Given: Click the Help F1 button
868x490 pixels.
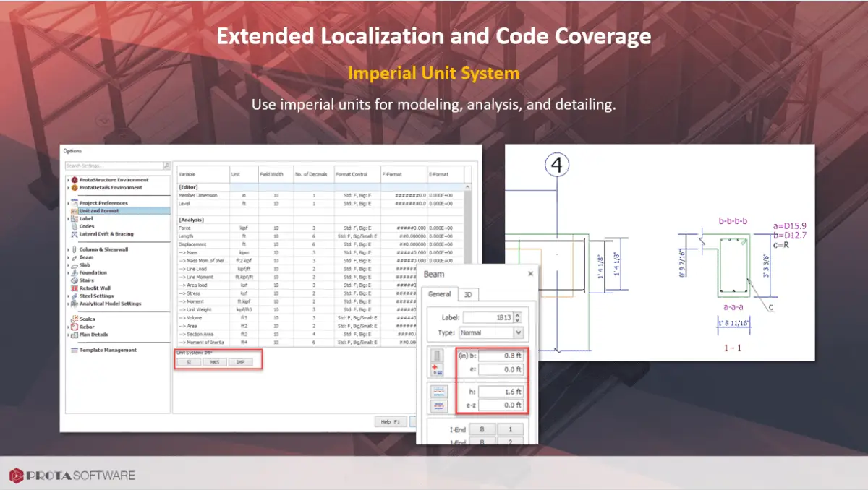Looking at the screenshot, I should click(391, 421).
